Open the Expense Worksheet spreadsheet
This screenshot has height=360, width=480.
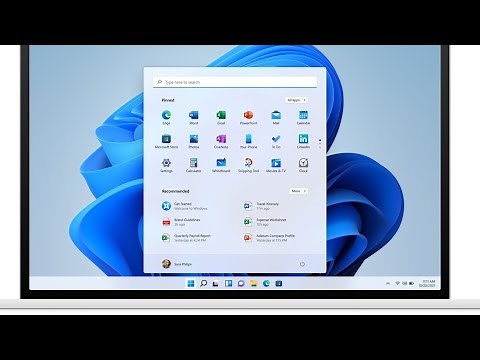[265, 222]
